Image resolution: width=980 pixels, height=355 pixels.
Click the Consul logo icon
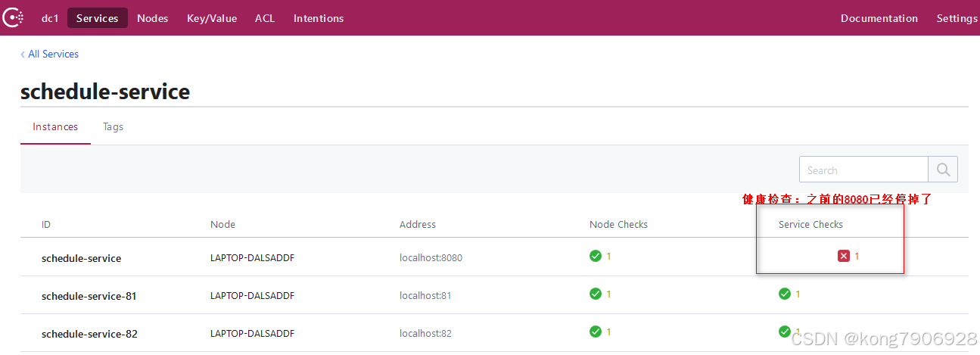click(x=13, y=18)
